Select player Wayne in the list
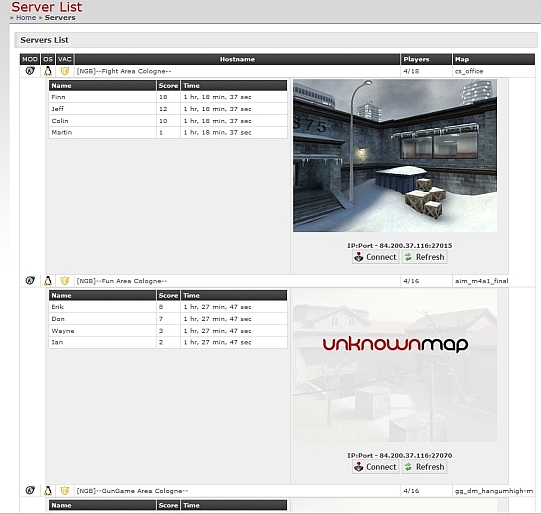 click(x=63, y=331)
